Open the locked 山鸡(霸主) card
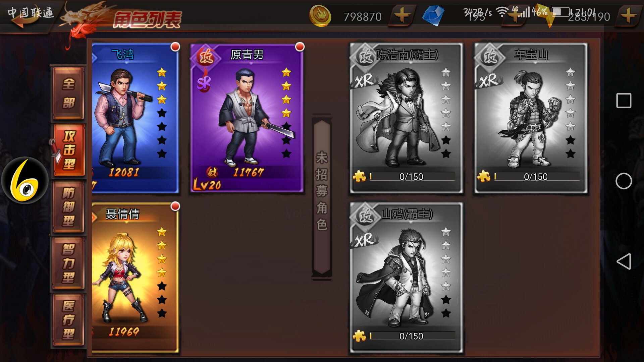The width and height of the screenshot is (644, 362). [x=407, y=278]
